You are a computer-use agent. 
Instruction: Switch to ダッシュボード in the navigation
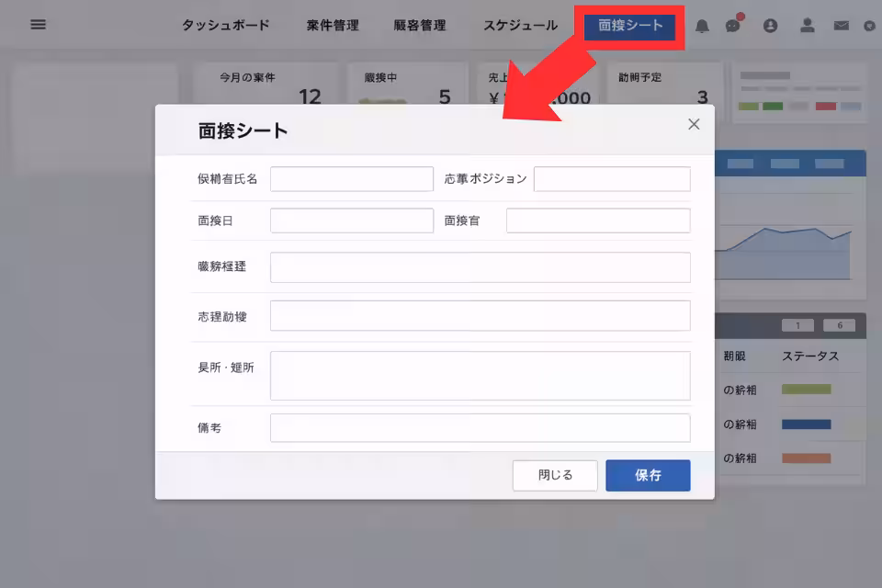pos(225,27)
